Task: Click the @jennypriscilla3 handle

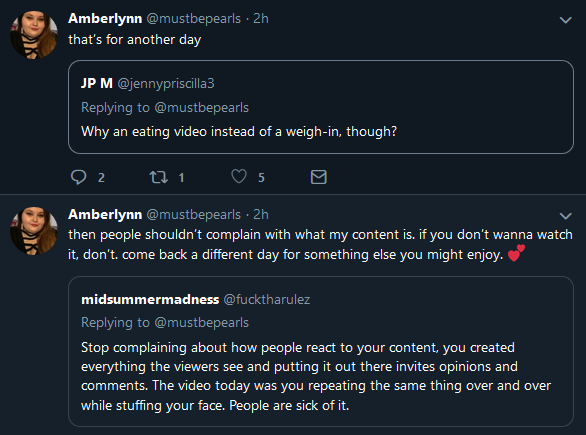Action: [166, 83]
